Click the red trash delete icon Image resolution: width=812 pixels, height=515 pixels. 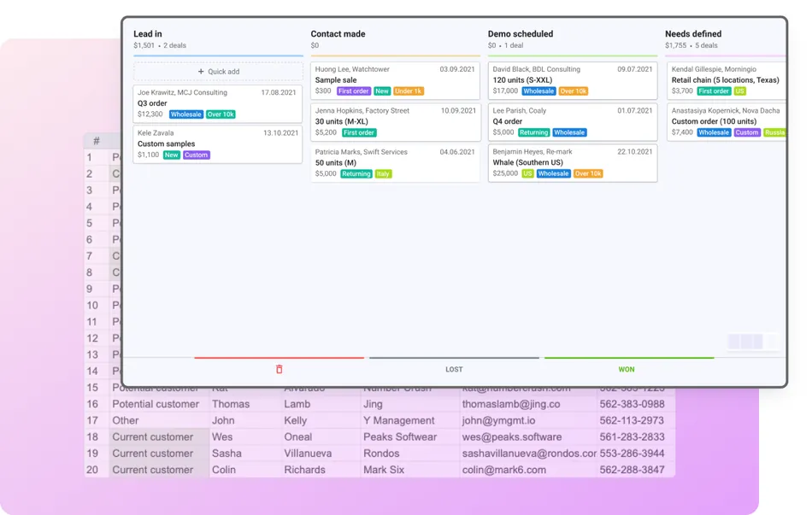pyautogui.click(x=279, y=369)
